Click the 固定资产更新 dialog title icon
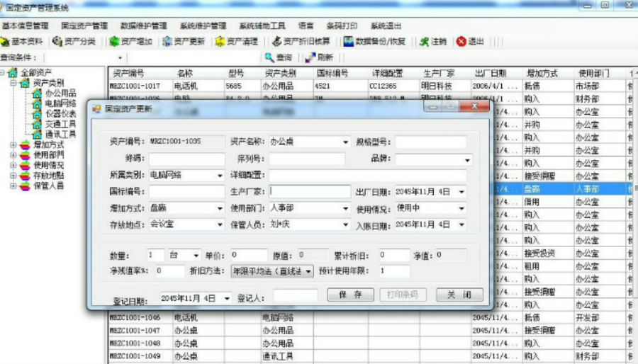 click(x=97, y=109)
